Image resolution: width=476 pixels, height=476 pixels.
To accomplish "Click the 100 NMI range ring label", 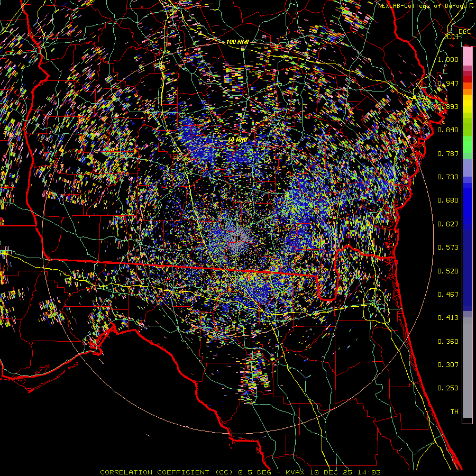I will coord(237,42).
